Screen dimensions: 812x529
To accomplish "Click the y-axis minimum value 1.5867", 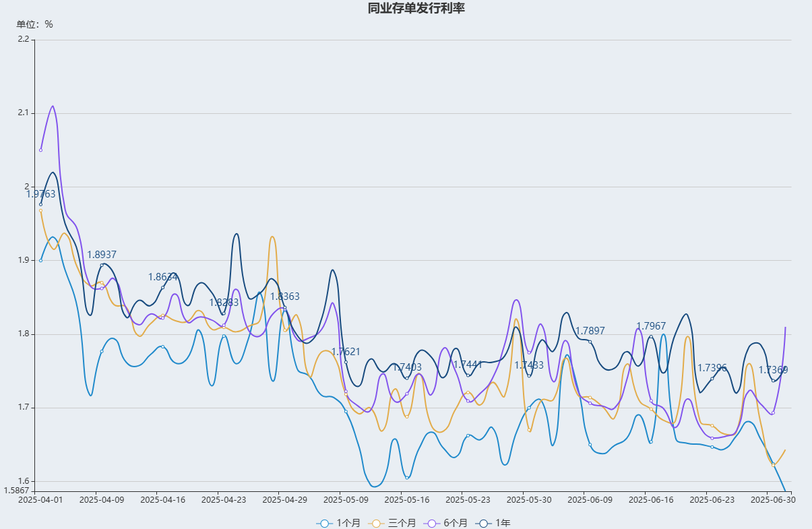I will [x=17, y=491].
